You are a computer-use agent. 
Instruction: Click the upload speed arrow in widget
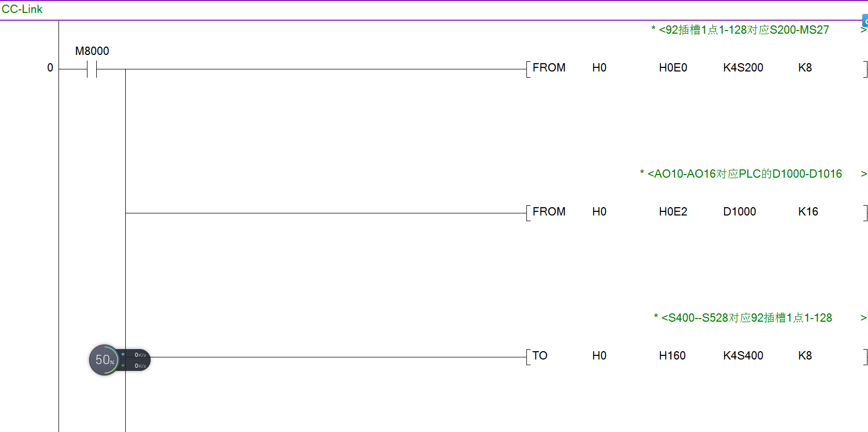coord(123,355)
